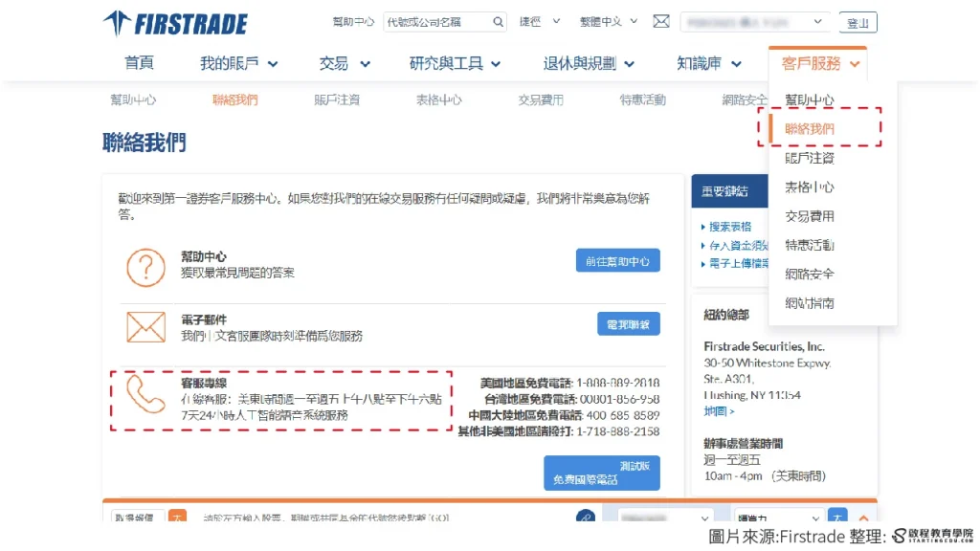Viewport: 980px width, 551px height.
Task: Click the search magnifier icon
Action: pyautogui.click(x=499, y=20)
